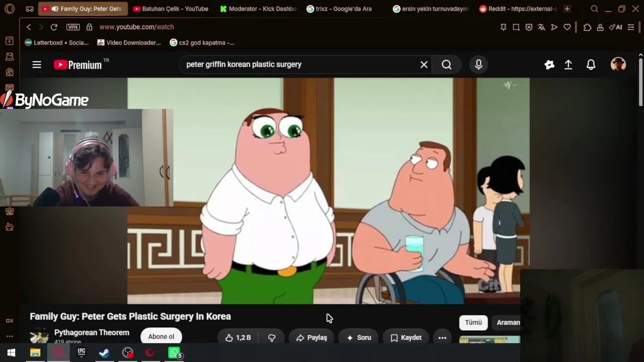Start voice search with microphone
Screen dimensions: 644x362
478,64
